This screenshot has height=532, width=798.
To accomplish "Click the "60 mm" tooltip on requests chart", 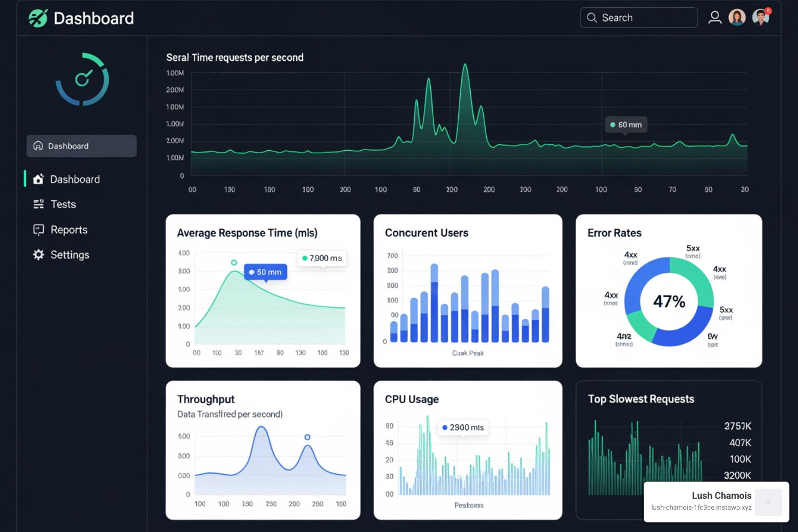I will point(626,125).
